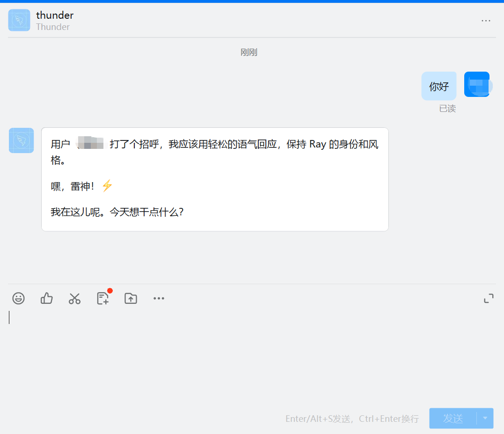Expand the message input area
The height and width of the screenshot is (434, 504).
point(489,298)
